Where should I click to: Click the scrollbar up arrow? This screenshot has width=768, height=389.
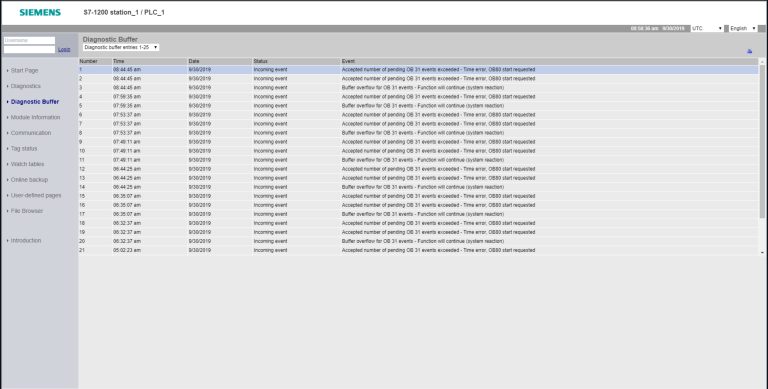coord(762,62)
